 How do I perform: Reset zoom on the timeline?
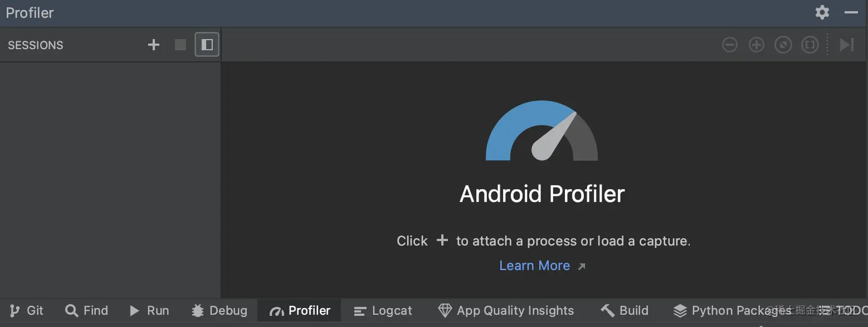(x=783, y=45)
